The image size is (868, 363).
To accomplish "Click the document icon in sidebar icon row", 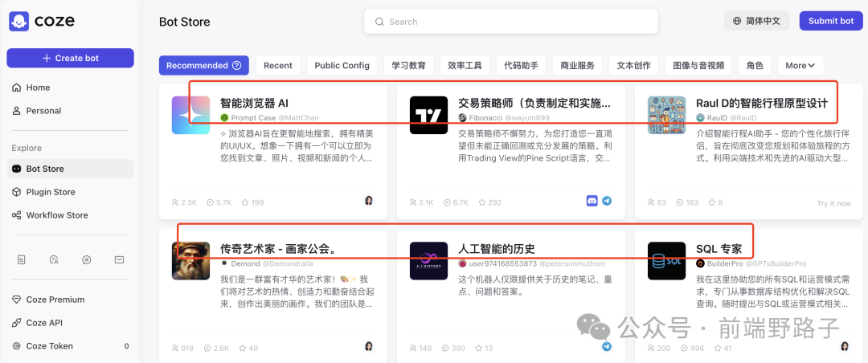I will [x=21, y=259].
